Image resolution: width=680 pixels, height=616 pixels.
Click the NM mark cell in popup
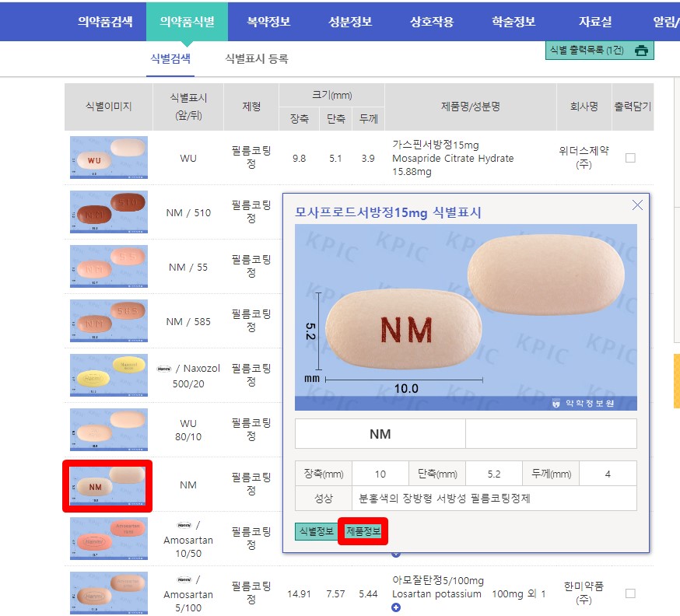[380, 433]
